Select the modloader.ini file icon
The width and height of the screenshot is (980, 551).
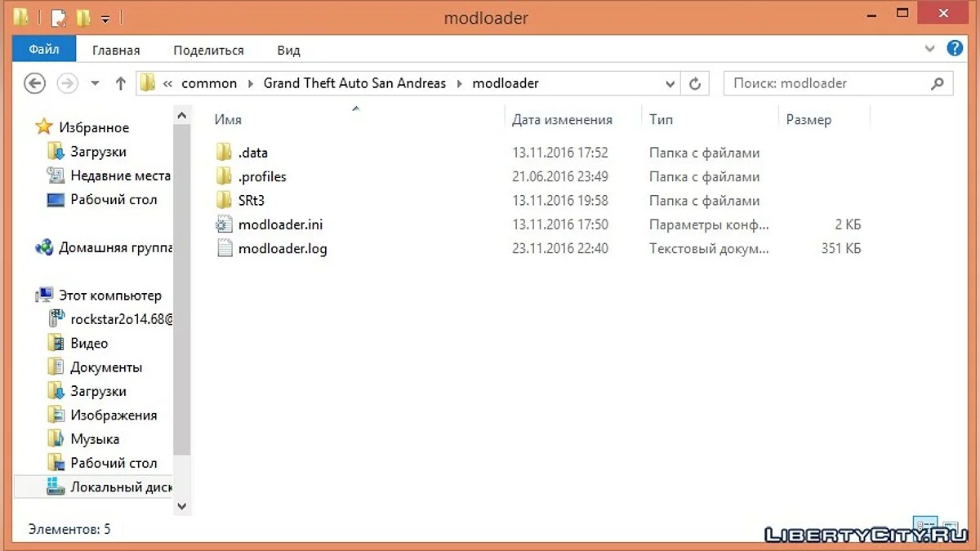click(225, 224)
